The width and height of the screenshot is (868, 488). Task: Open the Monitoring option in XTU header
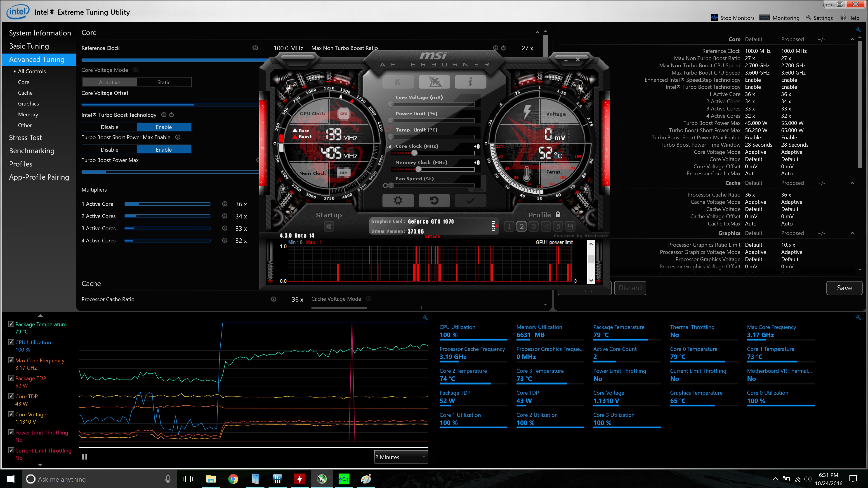[x=779, y=18]
